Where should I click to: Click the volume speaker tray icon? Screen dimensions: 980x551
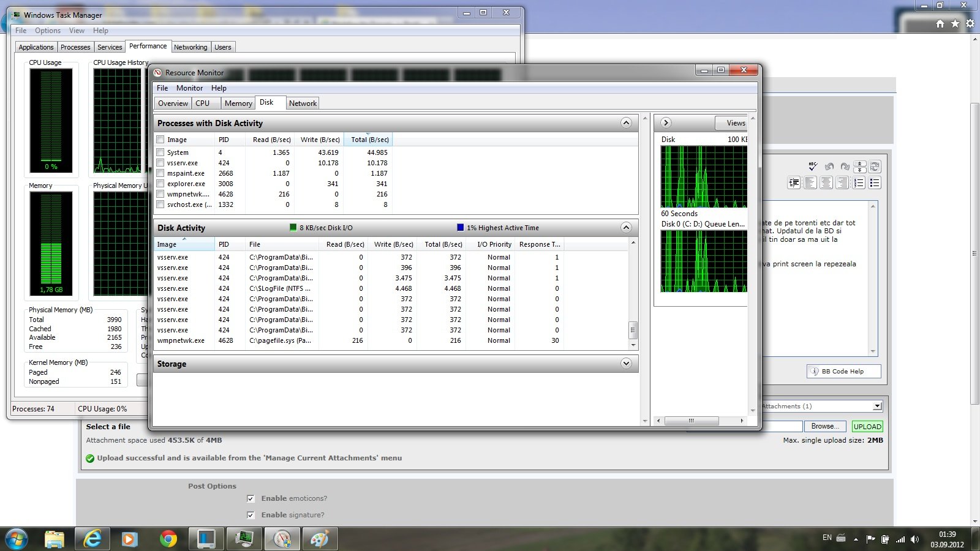click(x=914, y=539)
